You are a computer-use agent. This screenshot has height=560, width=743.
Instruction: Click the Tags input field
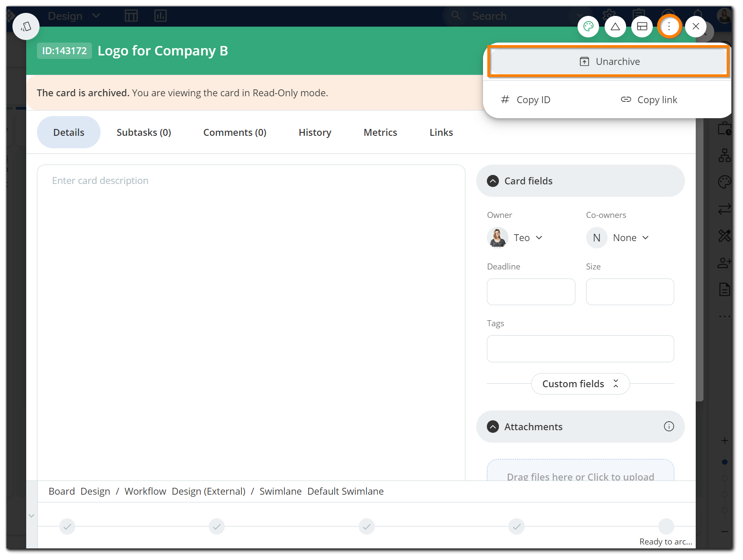click(x=580, y=349)
